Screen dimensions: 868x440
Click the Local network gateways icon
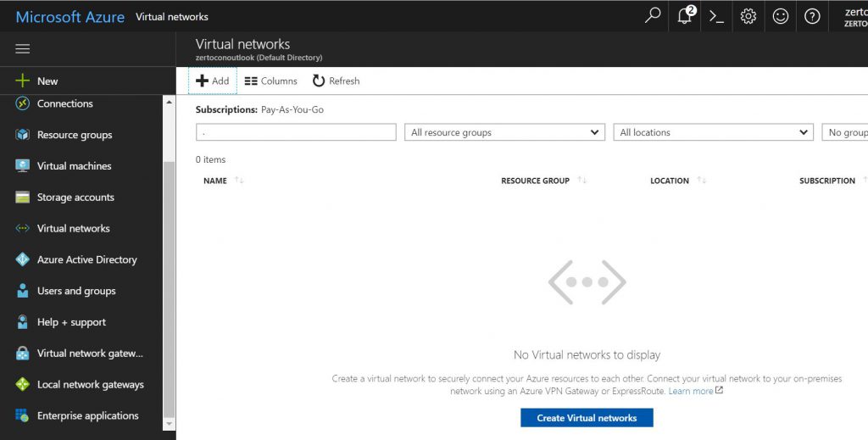click(x=22, y=384)
